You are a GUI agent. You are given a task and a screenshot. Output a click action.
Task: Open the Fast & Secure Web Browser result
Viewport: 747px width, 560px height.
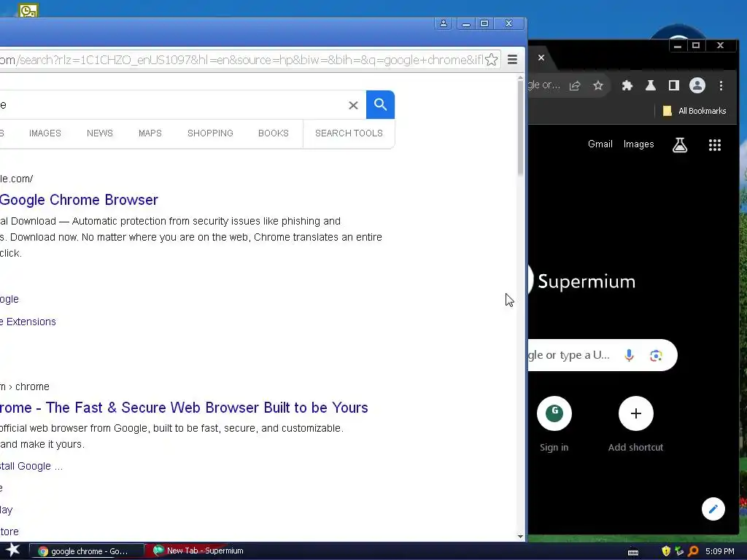[x=184, y=408]
